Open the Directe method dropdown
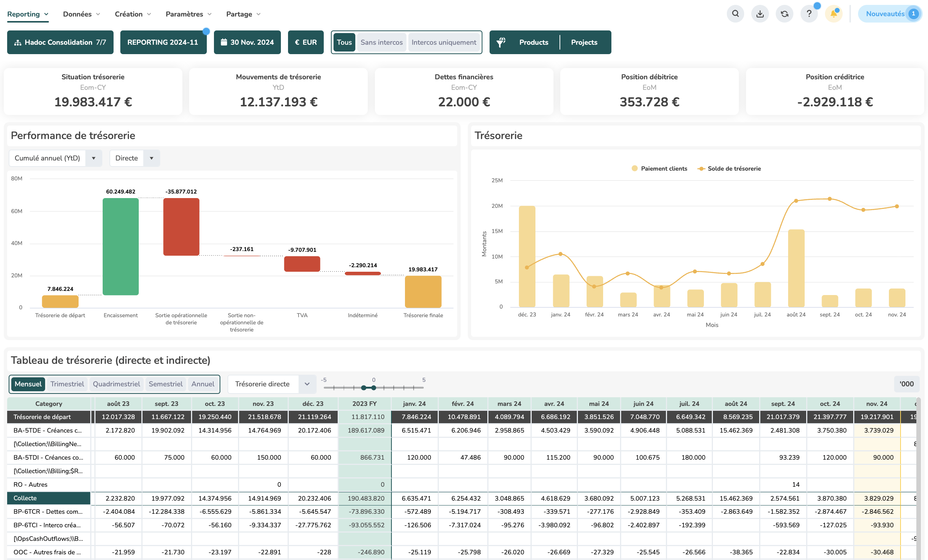 pos(135,158)
